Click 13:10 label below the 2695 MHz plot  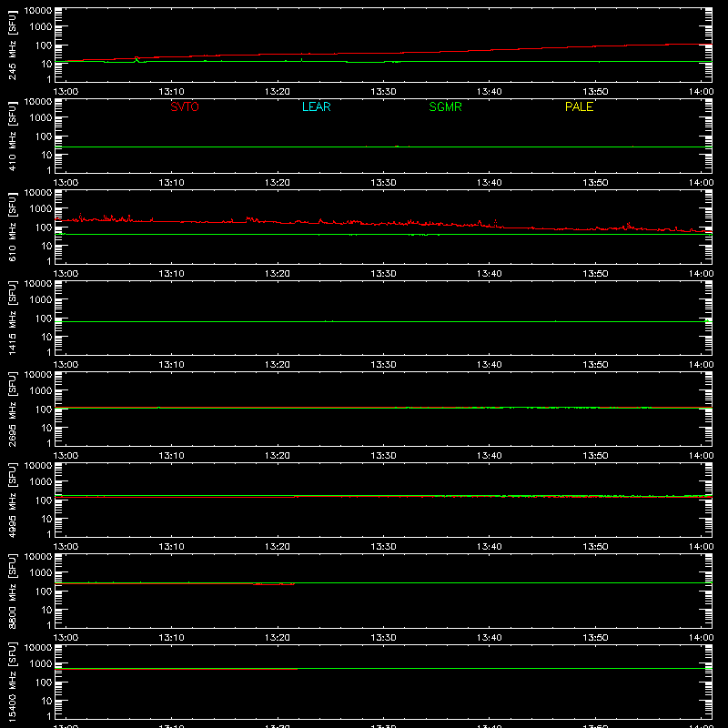172,456
